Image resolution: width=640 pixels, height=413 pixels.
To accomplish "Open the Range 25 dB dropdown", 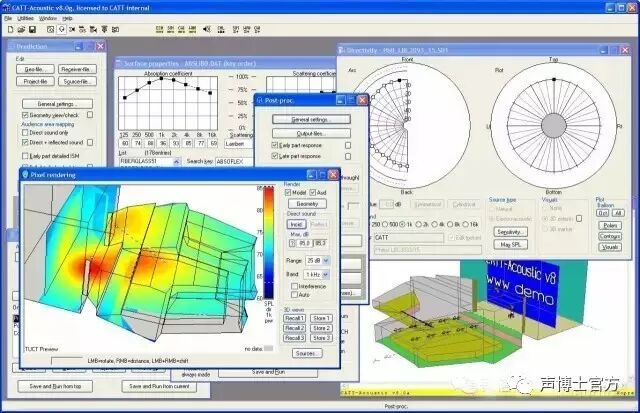I will [326, 260].
